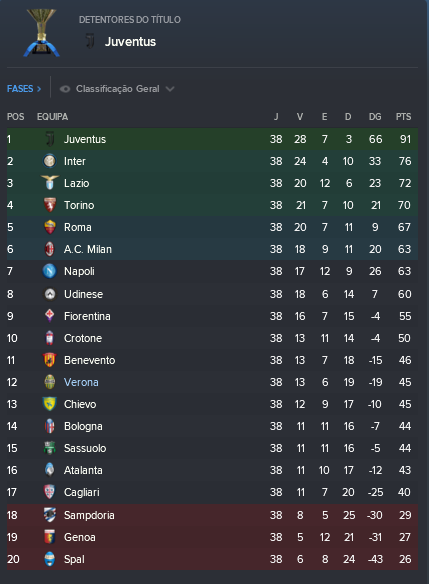Click the EQUIPA column header
This screenshot has height=584, width=429.
tap(53, 117)
